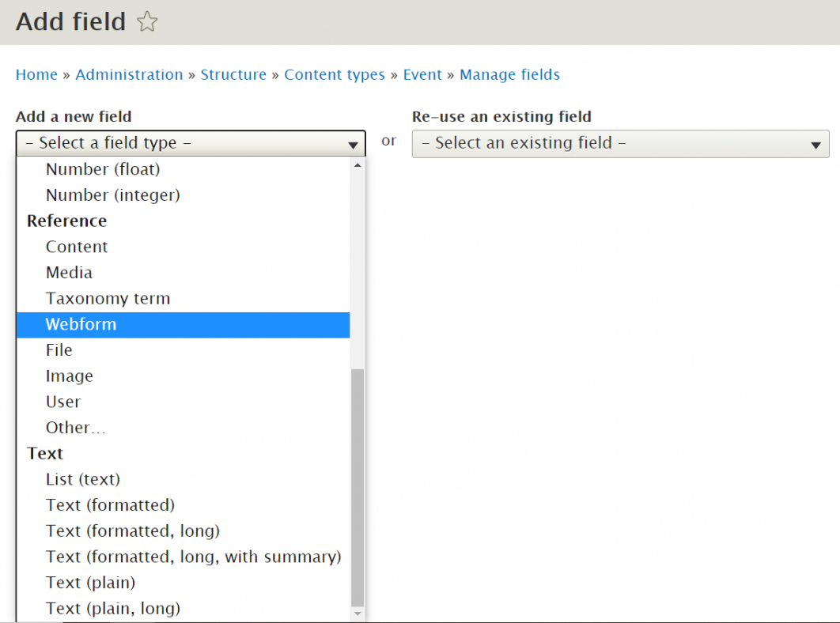The width and height of the screenshot is (840, 623).
Task: Select Content under the Reference group
Action: point(77,247)
